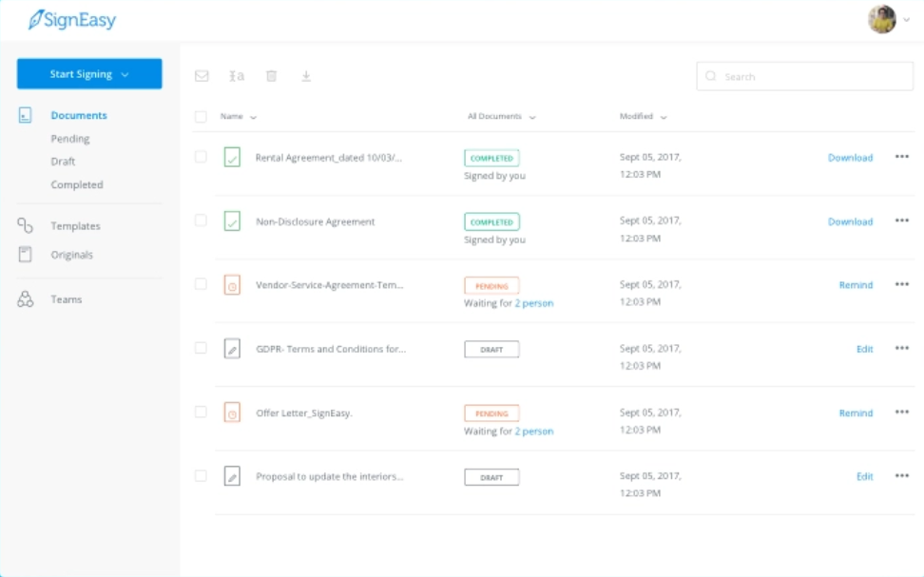The image size is (924, 577).
Task: Toggle the select-all checkbox in header
Action: (x=201, y=117)
